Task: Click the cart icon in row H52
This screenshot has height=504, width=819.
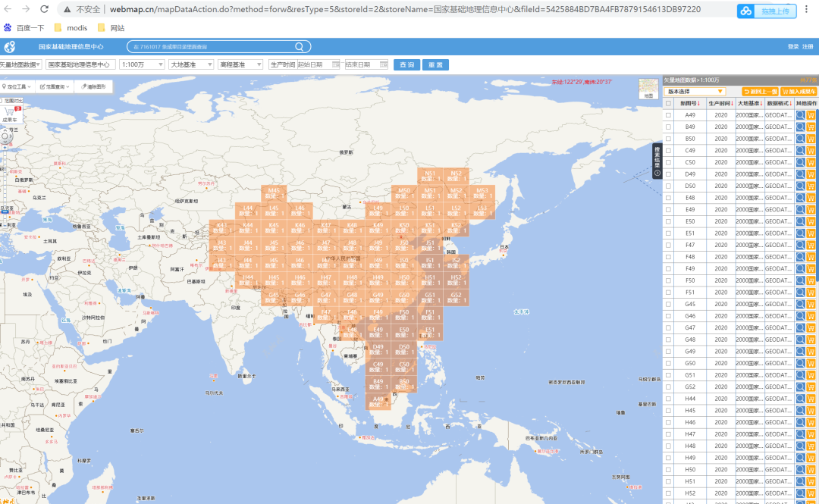Action: (x=811, y=493)
